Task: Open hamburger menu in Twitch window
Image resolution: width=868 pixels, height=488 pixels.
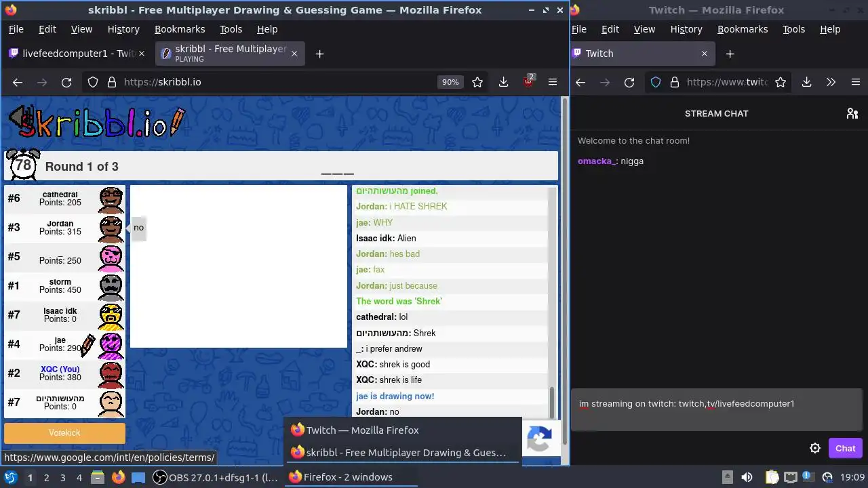Action: (x=855, y=82)
